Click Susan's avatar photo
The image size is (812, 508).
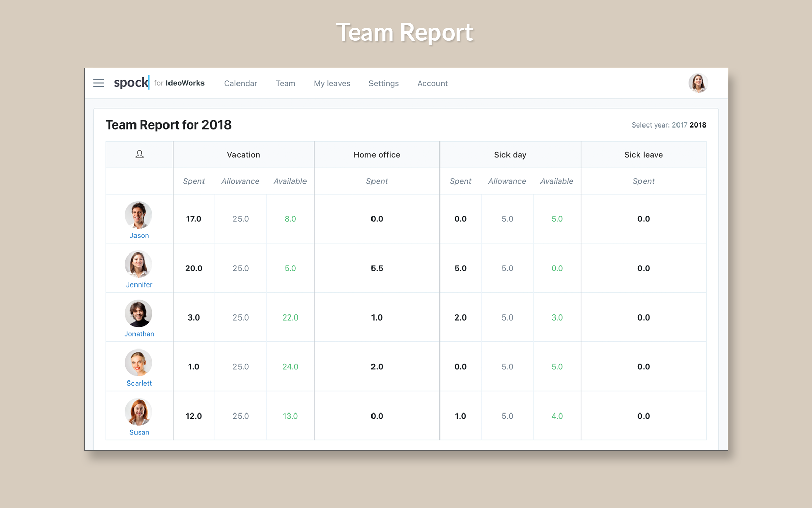tap(139, 412)
